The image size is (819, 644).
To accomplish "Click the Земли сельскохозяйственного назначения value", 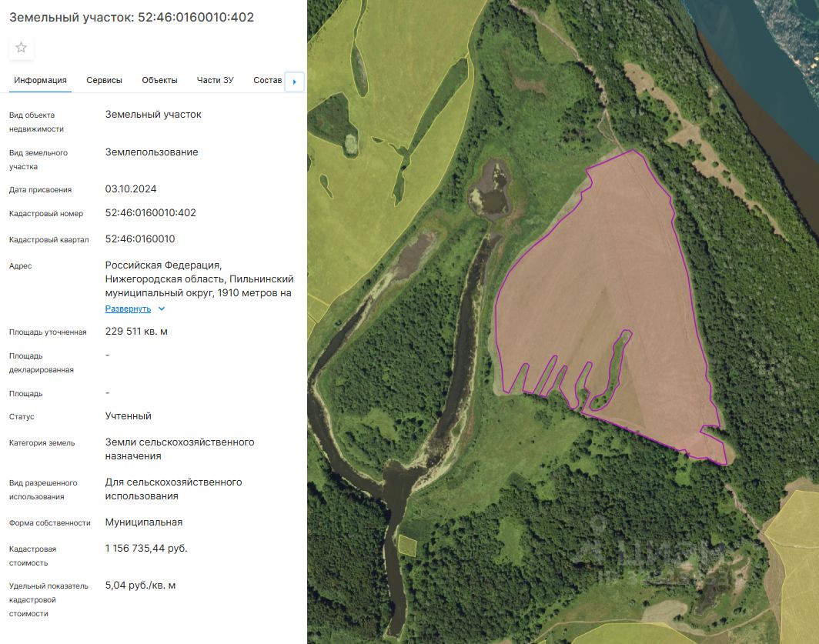I will 179,449.
